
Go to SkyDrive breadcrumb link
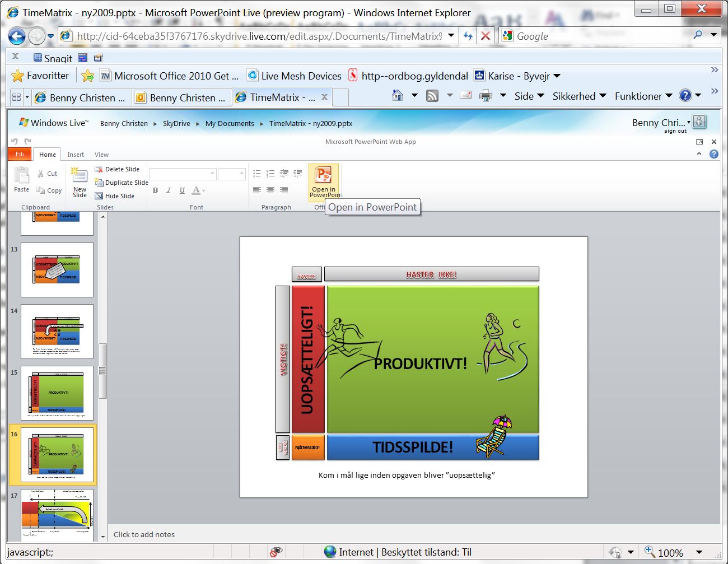[176, 124]
